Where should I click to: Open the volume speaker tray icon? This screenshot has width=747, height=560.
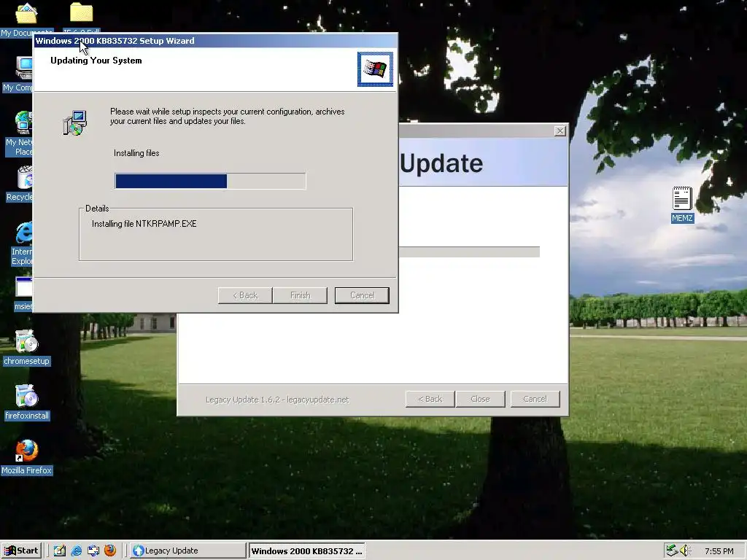click(x=685, y=551)
